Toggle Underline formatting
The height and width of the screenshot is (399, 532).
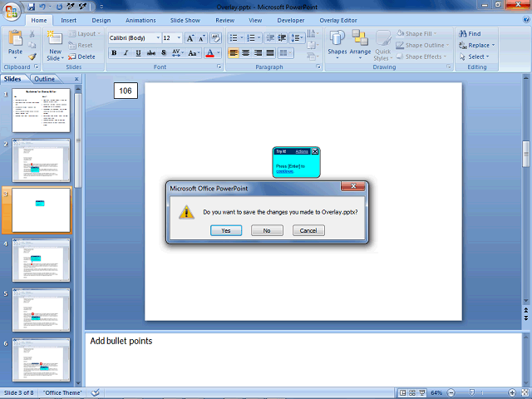(x=138, y=53)
